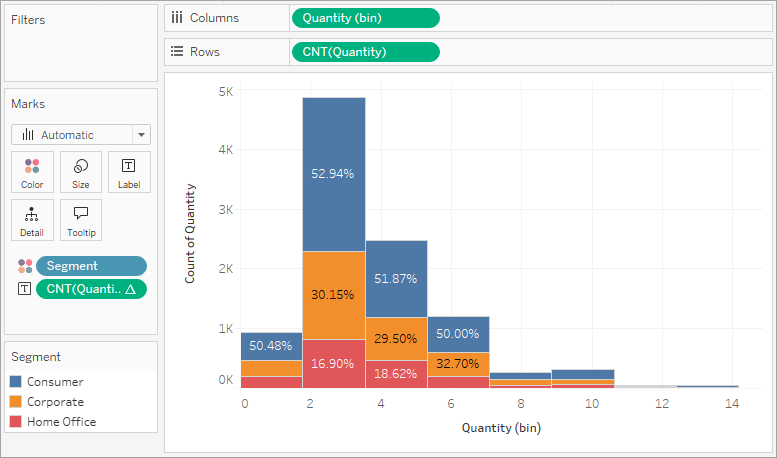Image resolution: width=777 pixels, height=458 pixels.
Task: Click color icon beside Segment pill
Action: [x=25, y=266]
